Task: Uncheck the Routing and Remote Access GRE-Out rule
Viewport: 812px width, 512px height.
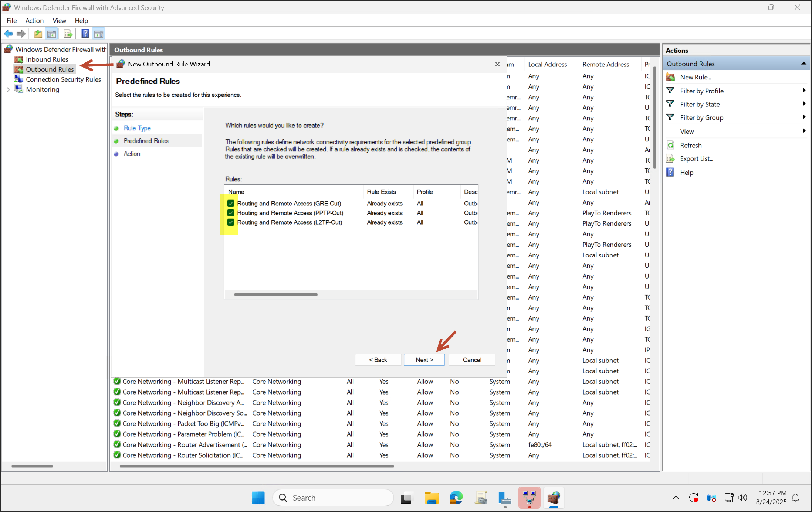Action: 231,204
